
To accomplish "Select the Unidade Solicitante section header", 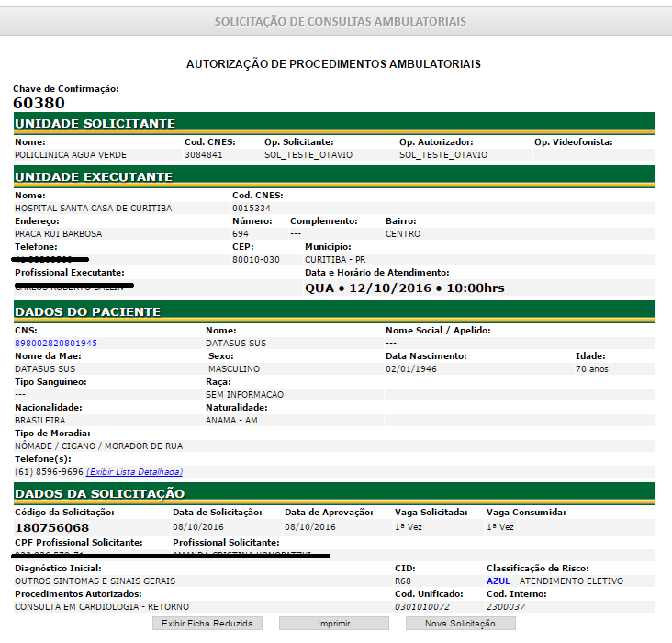I will (95, 124).
